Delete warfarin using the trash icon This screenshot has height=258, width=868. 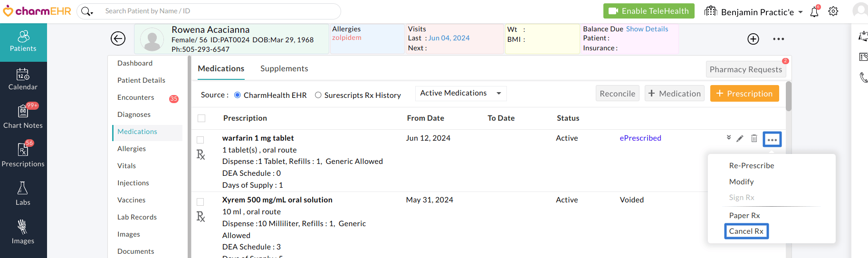[x=754, y=138]
